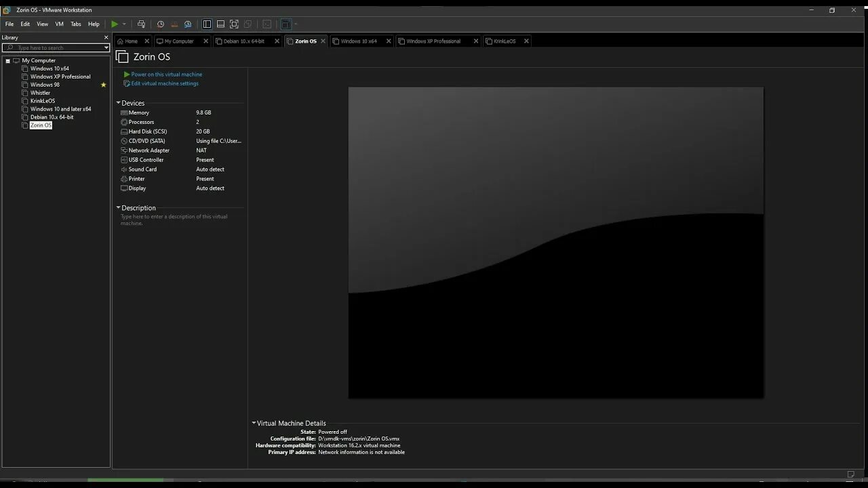Select Windows 98 in the Library
The width and height of the screenshot is (868, 488).
pyautogui.click(x=45, y=85)
